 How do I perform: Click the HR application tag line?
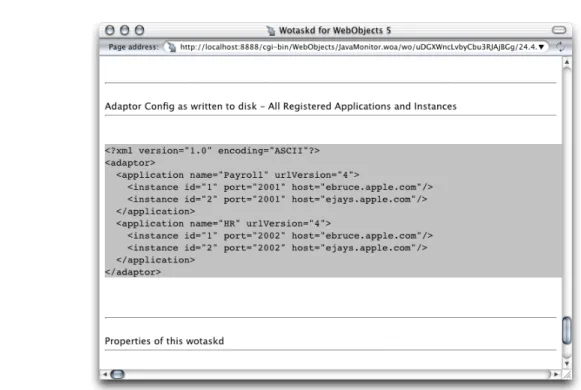[223, 224]
